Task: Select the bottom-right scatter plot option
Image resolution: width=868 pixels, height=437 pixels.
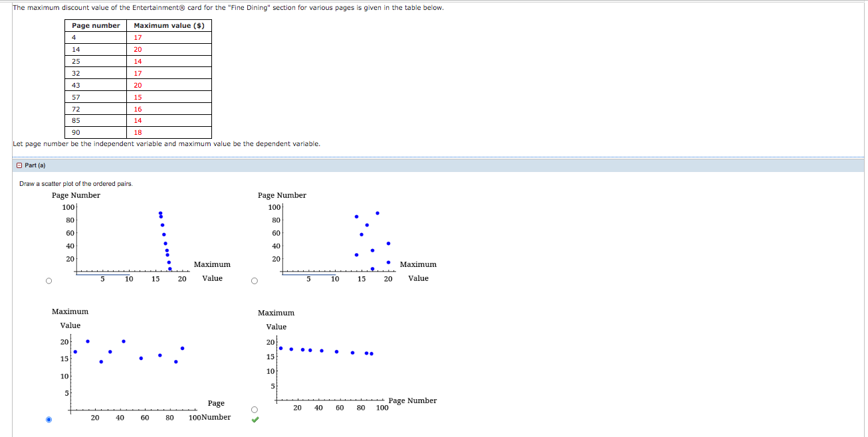Action: coord(253,409)
